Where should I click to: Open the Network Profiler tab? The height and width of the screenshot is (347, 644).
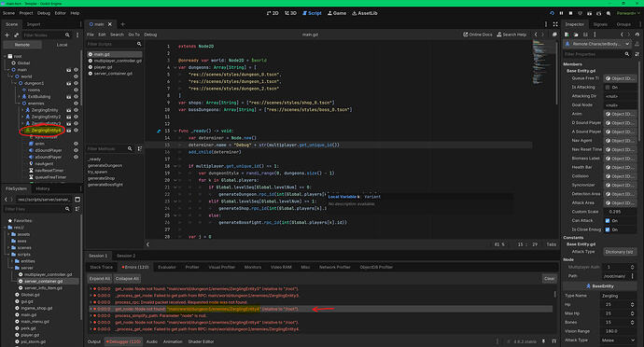pos(335,267)
